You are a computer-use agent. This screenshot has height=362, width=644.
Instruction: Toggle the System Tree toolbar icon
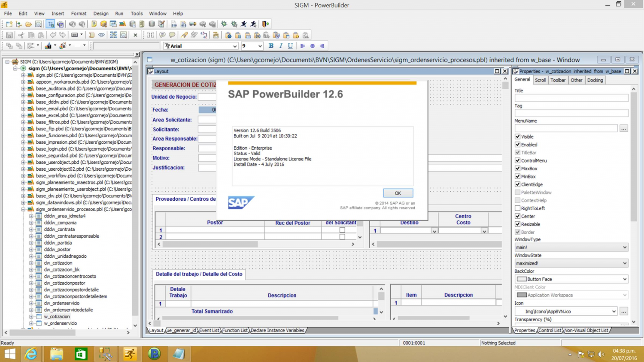coord(50,24)
